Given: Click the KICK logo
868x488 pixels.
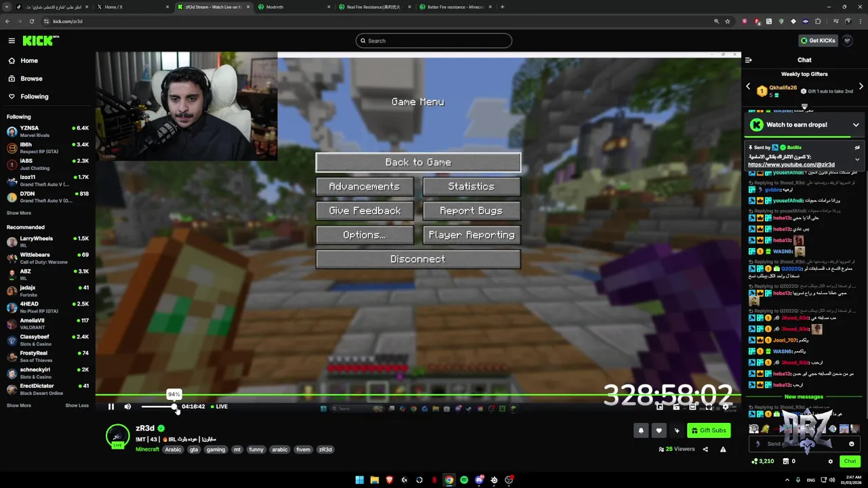Looking at the screenshot, I should pos(39,41).
